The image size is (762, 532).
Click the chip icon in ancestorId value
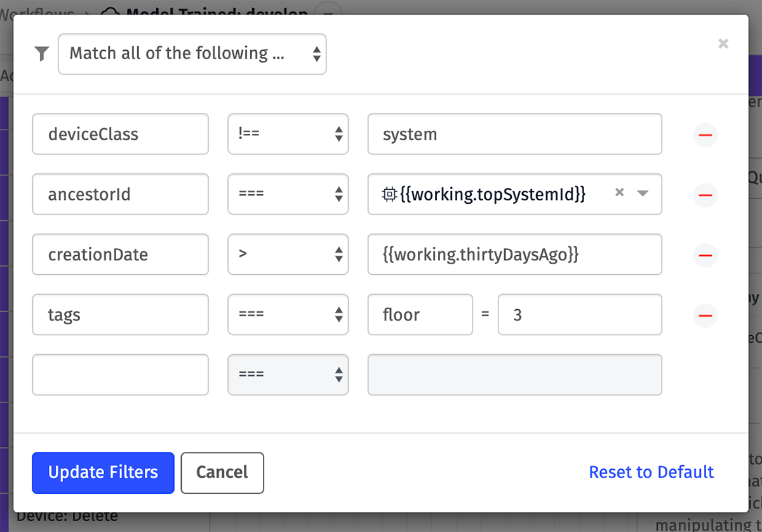[389, 194]
